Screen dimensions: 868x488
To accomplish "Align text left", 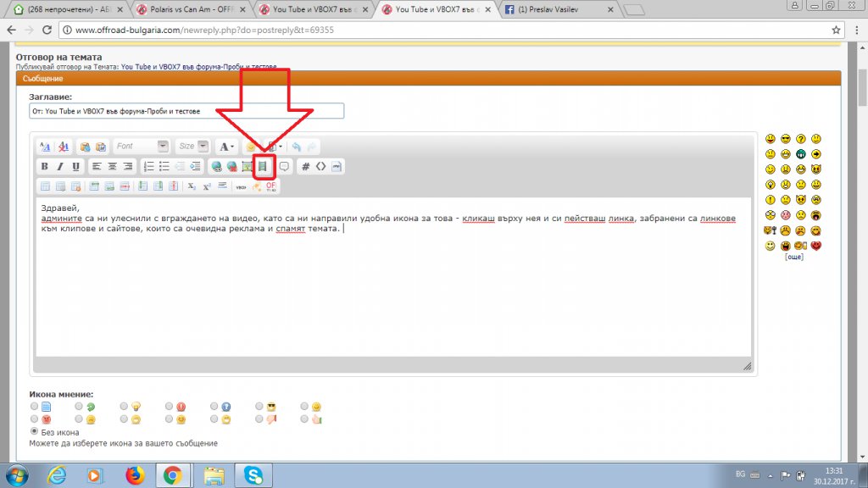I will click(x=97, y=166).
